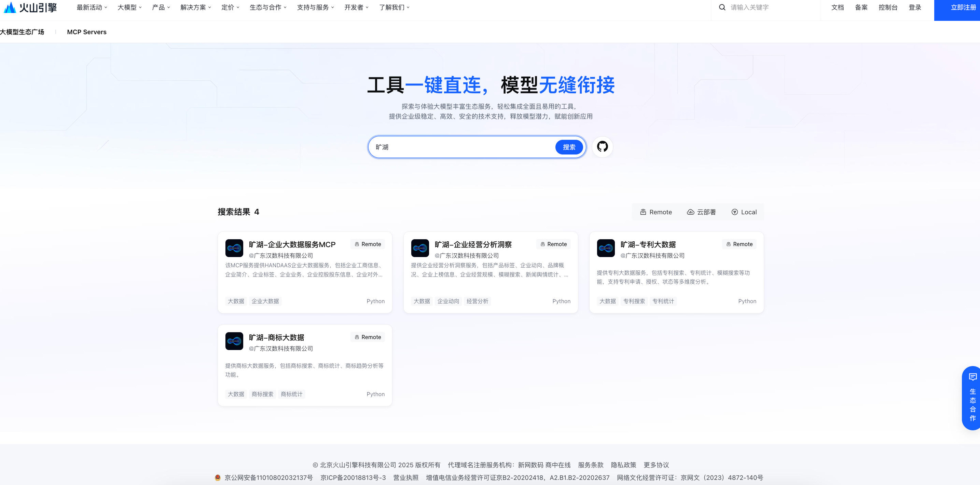Toggle the Local filter
Image resolution: width=980 pixels, height=485 pixels.
(x=744, y=212)
